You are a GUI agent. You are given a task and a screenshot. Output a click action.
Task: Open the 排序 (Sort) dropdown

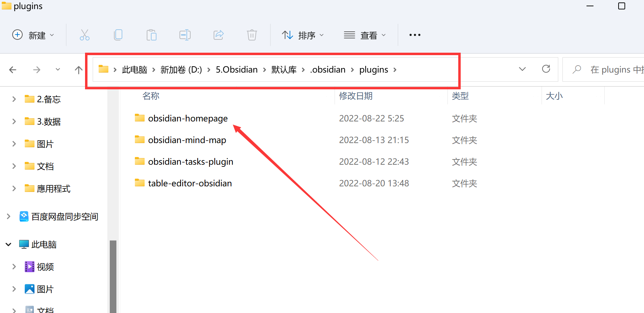(x=303, y=35)
